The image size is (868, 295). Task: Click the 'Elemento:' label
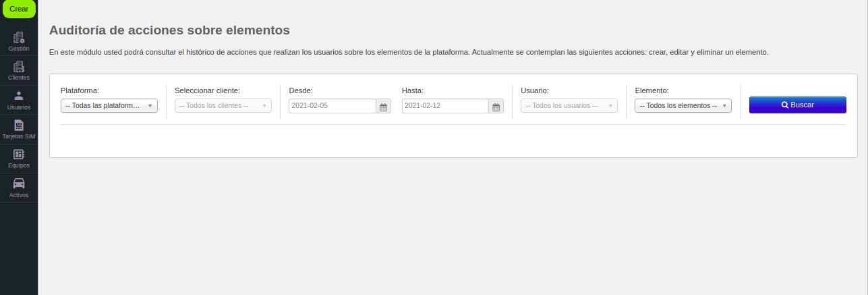652,90
